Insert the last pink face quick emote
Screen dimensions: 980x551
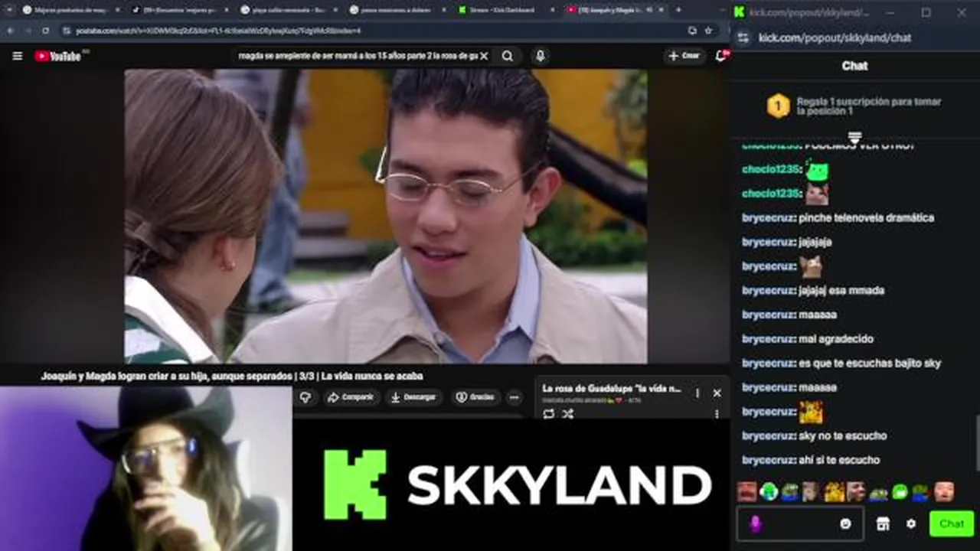coord(944,491)
